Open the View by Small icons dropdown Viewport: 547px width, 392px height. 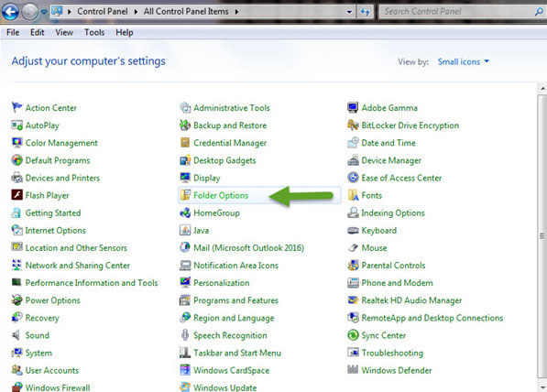464,61
